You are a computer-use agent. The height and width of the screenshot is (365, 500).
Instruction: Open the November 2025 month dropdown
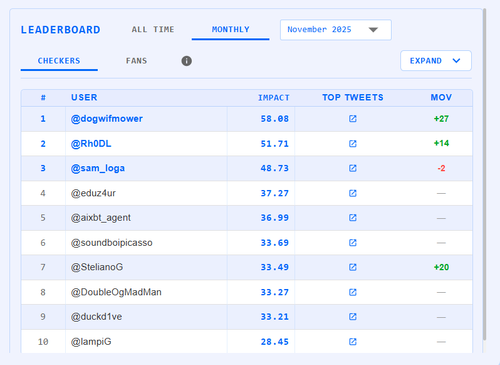click(x=336, y=30)
